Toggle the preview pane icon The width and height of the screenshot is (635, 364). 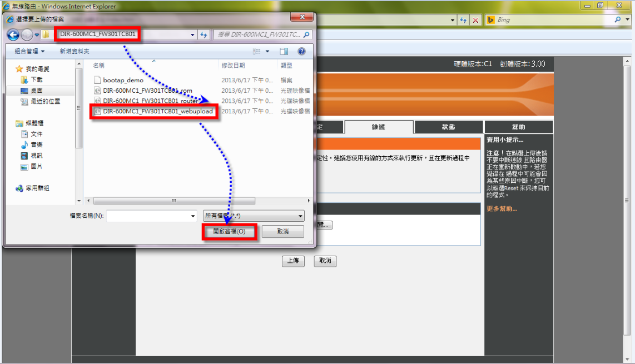tap(284, 51)
